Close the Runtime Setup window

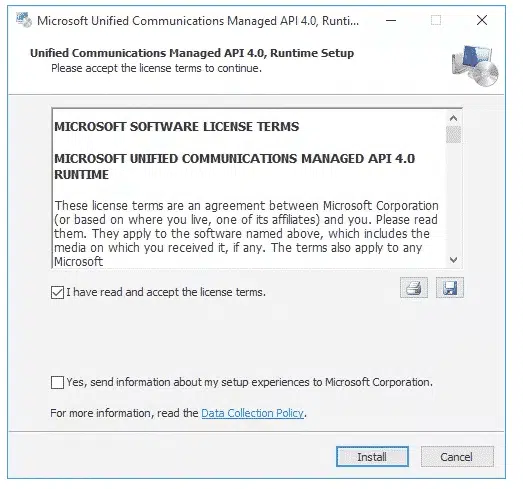(482, 20)
